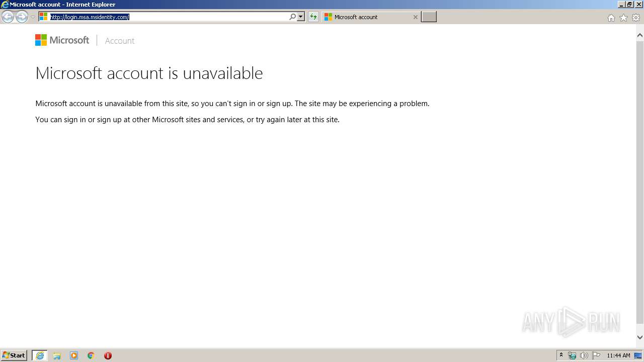Click the Microsoft site icon in address bar

tap(44, 17)
